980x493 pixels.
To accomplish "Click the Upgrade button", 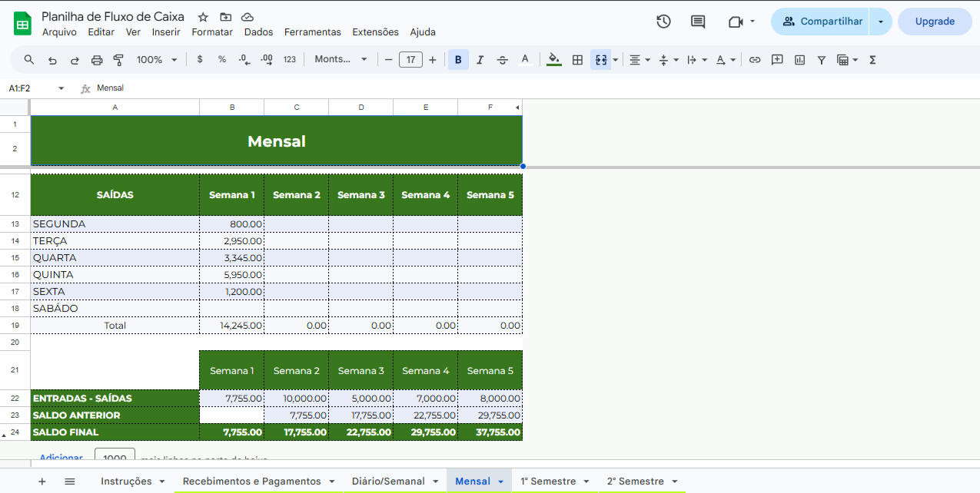I will coord(935,22).
